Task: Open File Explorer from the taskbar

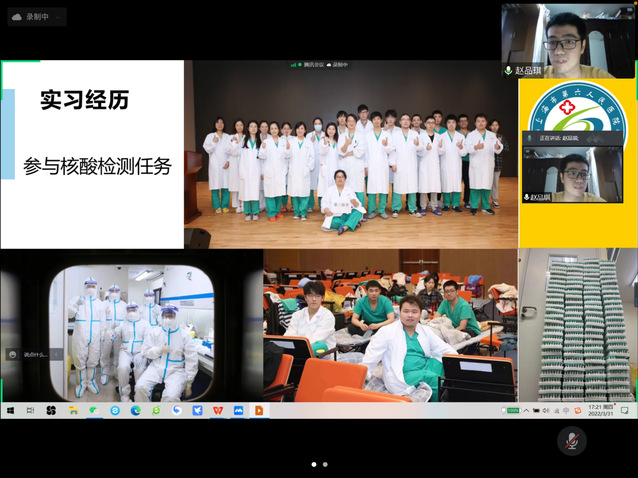Action: pos(73,410)
